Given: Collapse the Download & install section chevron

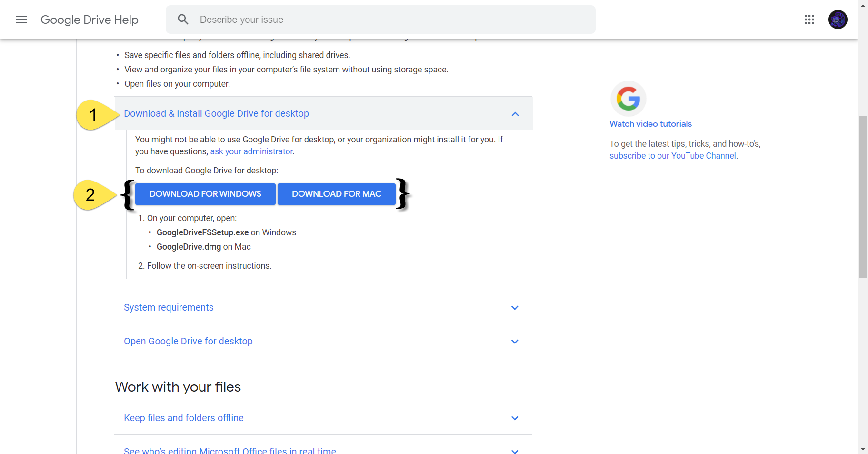Looking at the screenshot, I should click(x=515, y=114).
